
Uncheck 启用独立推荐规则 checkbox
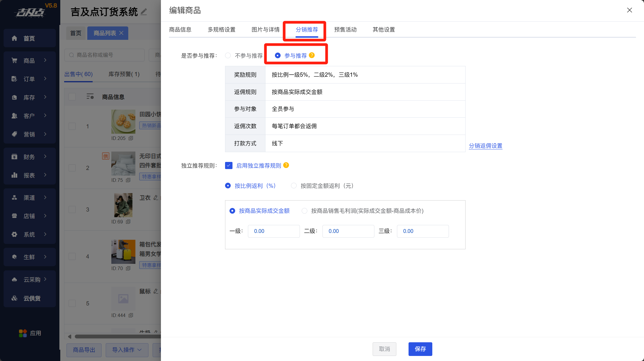pyautogui.click(x=229, y=165)
